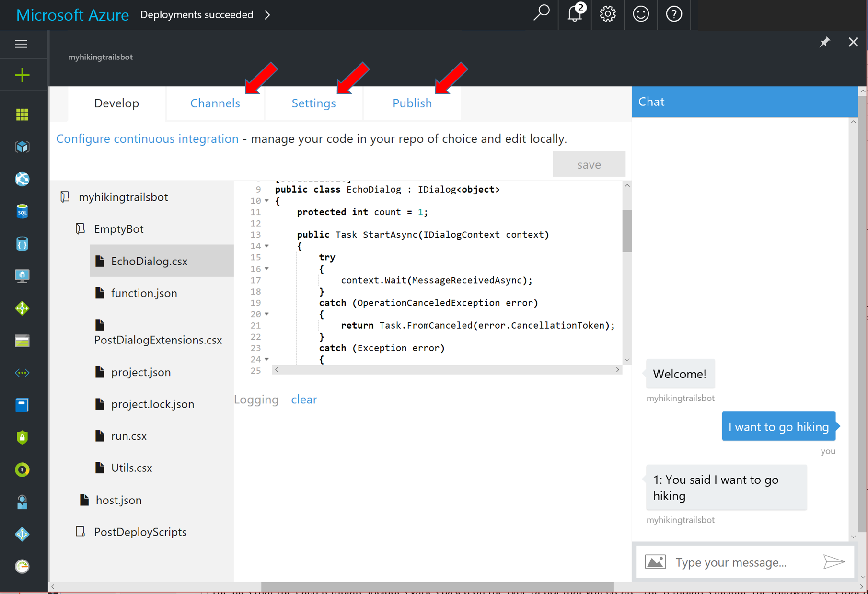Open the monitor Virtual machines sidebar icon
The image size is (868, 594).
[x=22, y=276]
